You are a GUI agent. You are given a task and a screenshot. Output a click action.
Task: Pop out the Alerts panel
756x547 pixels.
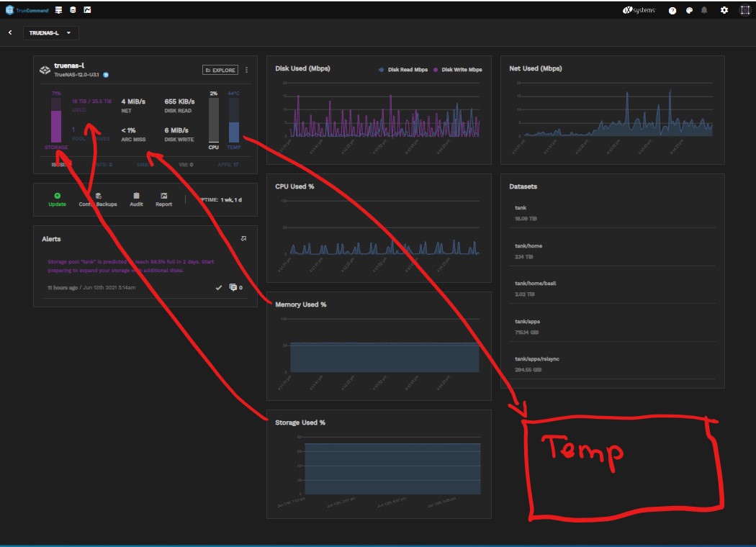pos(243,238)
